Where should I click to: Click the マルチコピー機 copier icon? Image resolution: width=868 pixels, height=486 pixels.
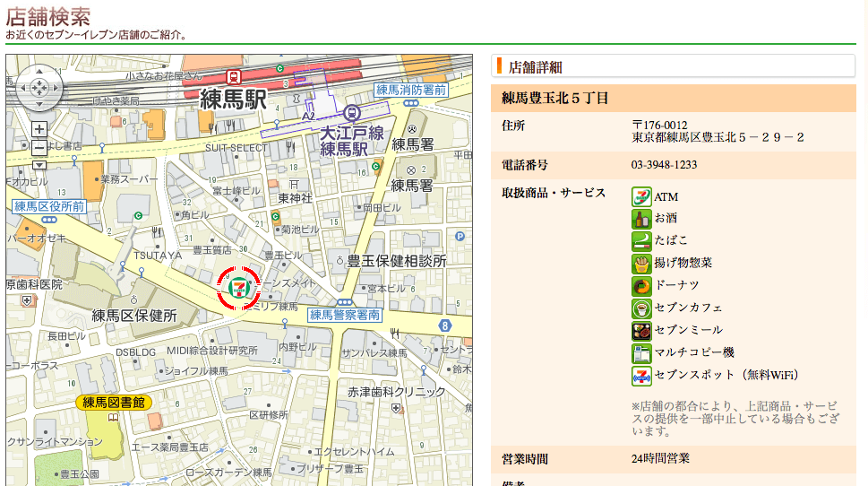(641, 353)
